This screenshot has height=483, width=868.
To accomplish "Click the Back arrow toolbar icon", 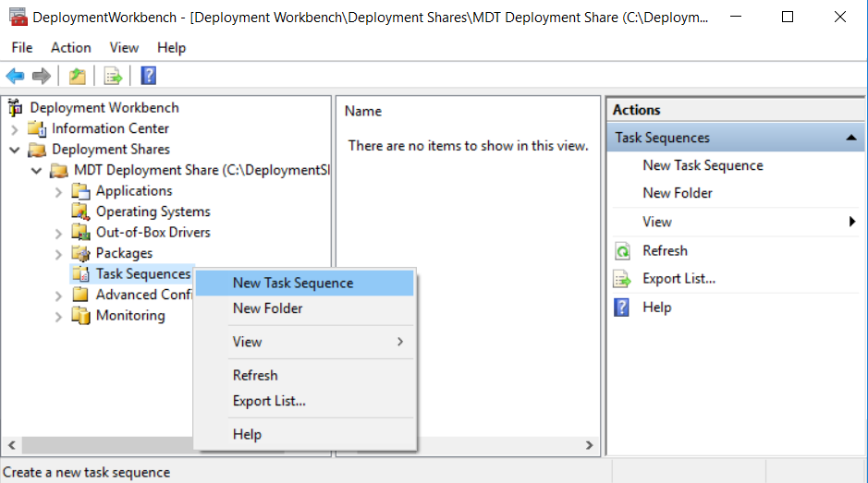I will 16,76.
